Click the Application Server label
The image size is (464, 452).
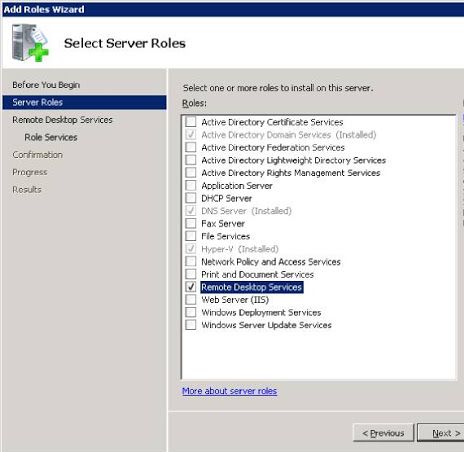[x=237, y=186]
